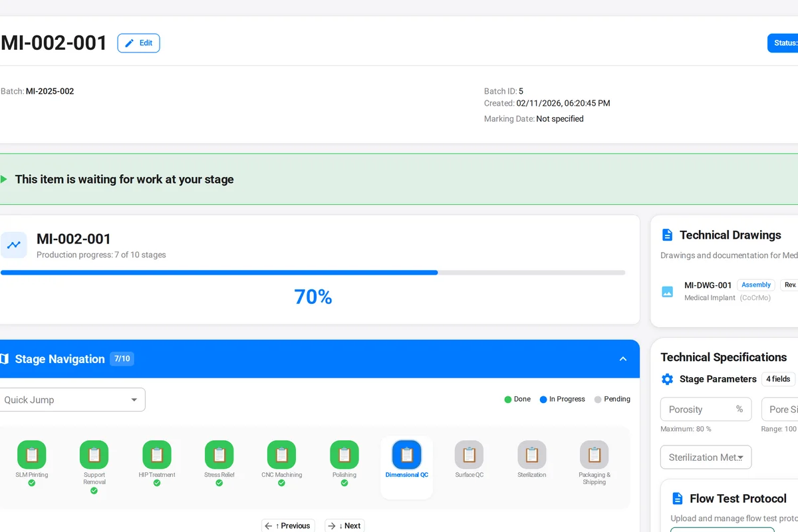Open the Quick Jump dropdown

pyautogui.click(x=70, y=400)
